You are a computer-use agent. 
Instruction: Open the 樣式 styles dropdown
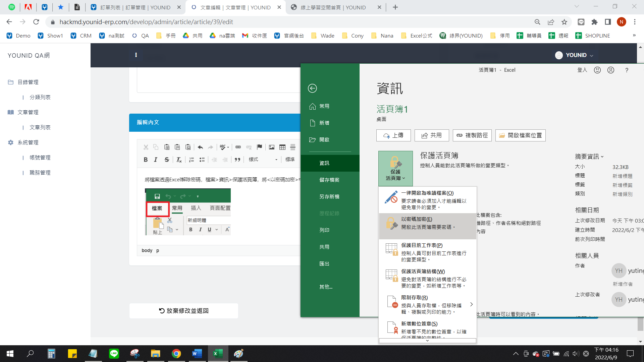(263, 160)
